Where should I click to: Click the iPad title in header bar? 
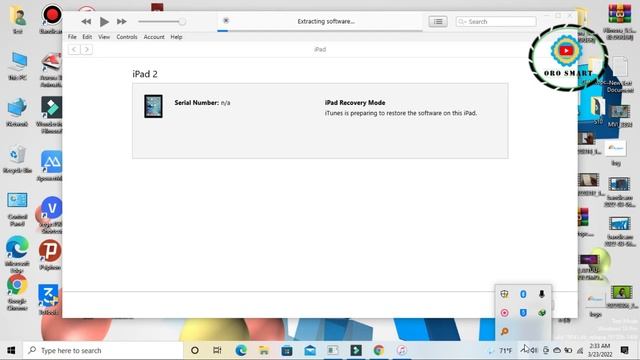[x=320, y=49]
